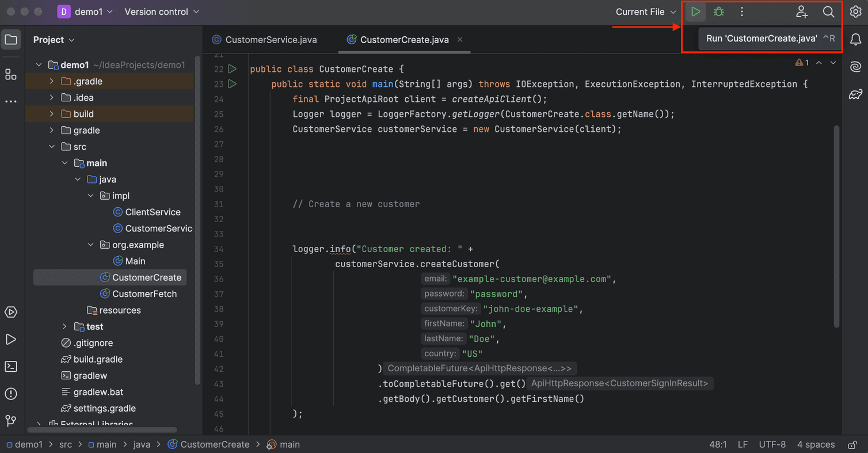This screenshot has width=868, height=453.
Task: Open the Problems tool window icon
Action: (11, 394)
